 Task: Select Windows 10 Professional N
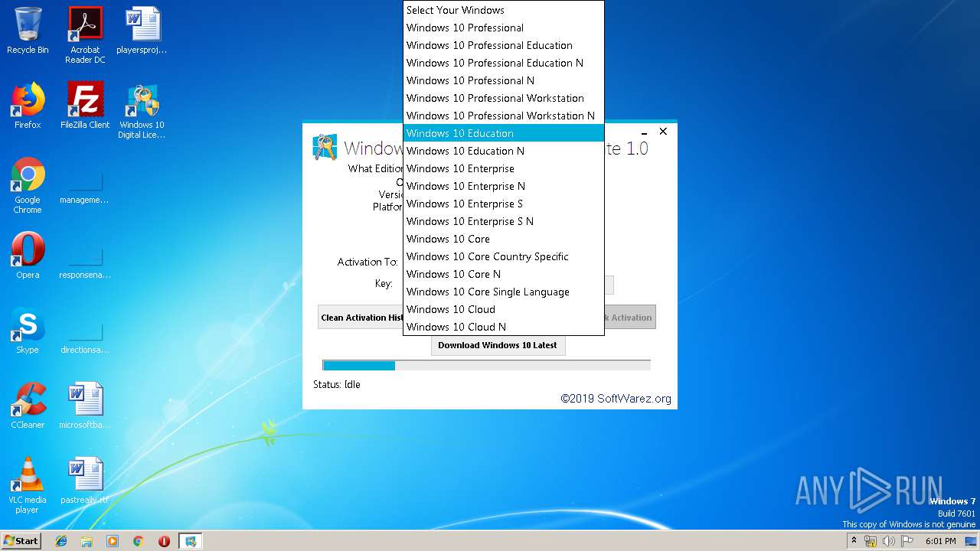coord(504,80)
